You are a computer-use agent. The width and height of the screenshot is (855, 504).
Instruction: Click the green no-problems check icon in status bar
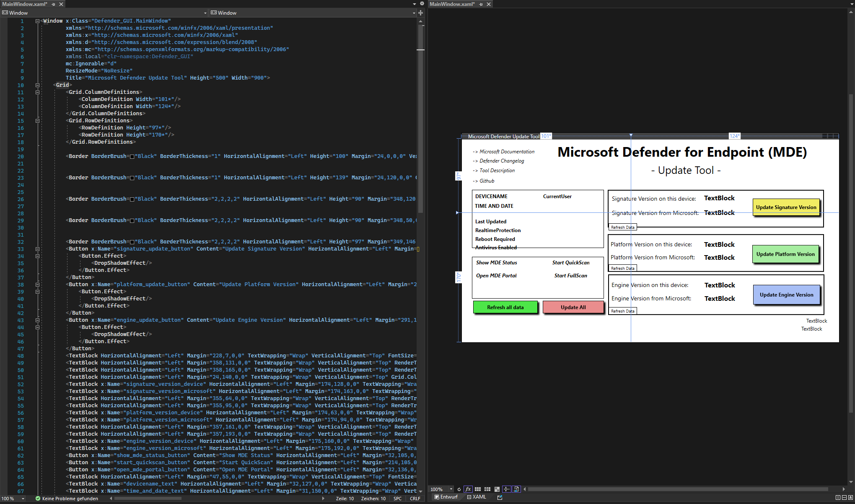[x=37, y=499]
